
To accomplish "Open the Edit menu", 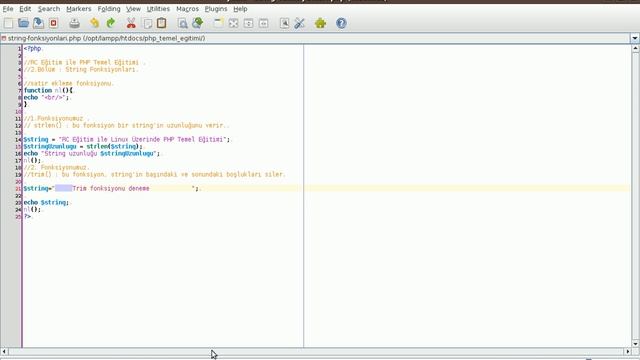I will point(25,9).
